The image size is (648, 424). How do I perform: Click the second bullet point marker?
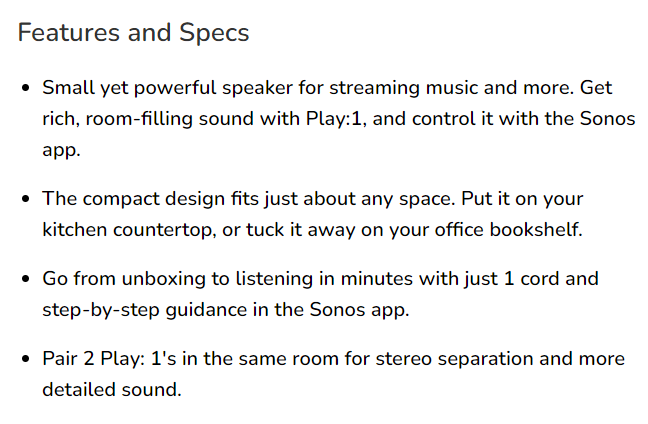point(26,199)
